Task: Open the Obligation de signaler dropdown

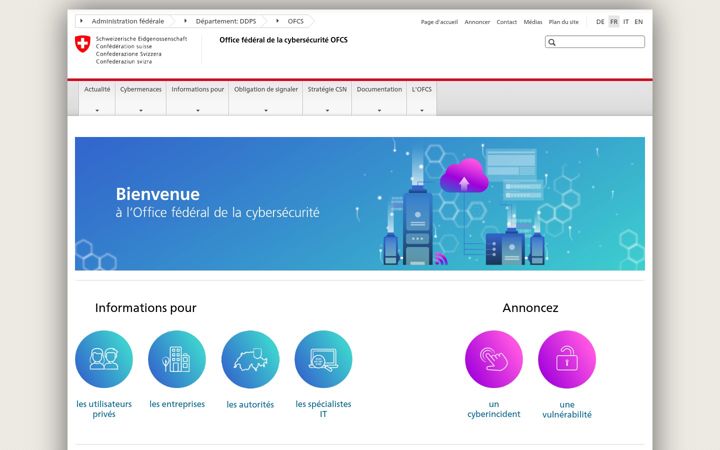Action: 266,98
